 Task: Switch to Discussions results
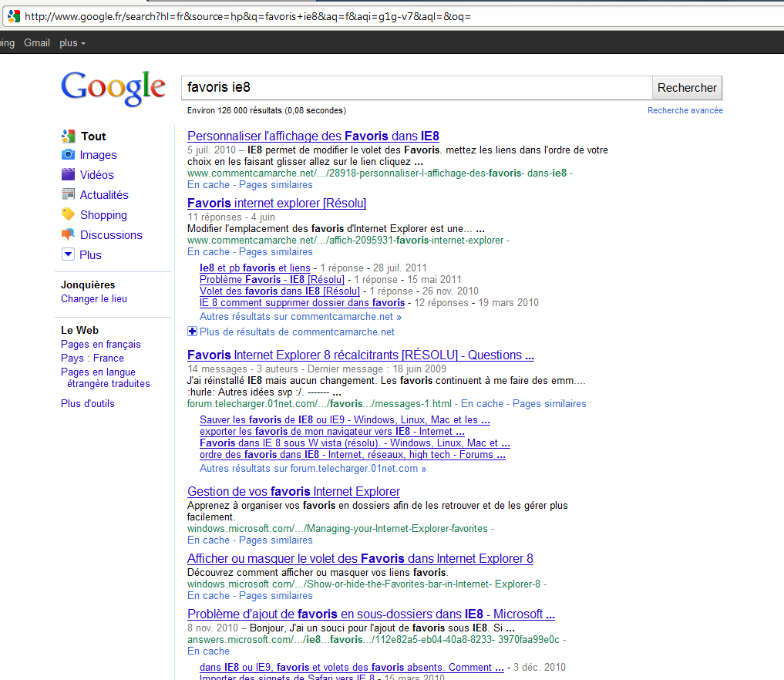tap(111, 235)
